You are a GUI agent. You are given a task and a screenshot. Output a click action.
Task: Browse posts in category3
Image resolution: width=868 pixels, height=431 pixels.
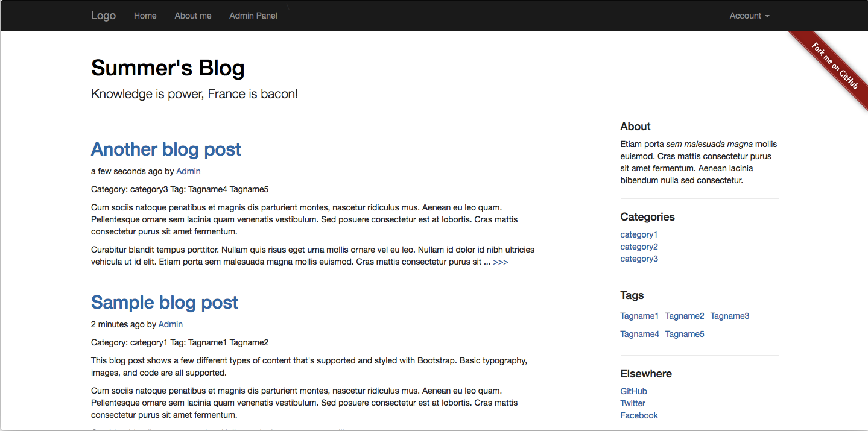click(x=638, y=259)
